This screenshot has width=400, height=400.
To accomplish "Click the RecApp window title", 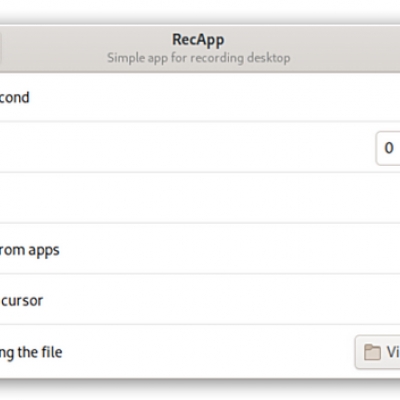I will click(198, 40).
